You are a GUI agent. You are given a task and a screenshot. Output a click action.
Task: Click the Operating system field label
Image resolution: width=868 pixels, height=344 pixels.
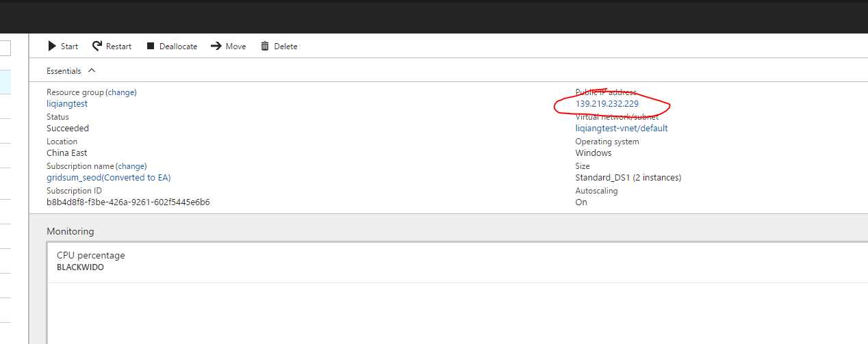(607, 142)
